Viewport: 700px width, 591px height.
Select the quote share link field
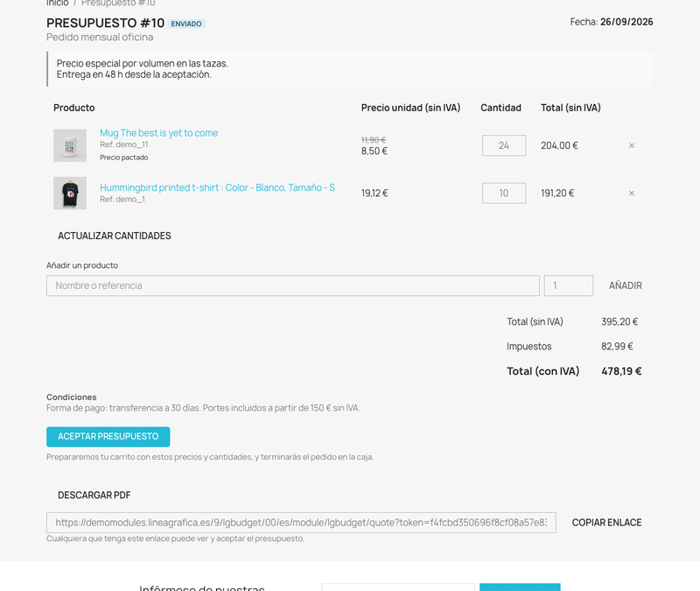click(x=301, y=523)
